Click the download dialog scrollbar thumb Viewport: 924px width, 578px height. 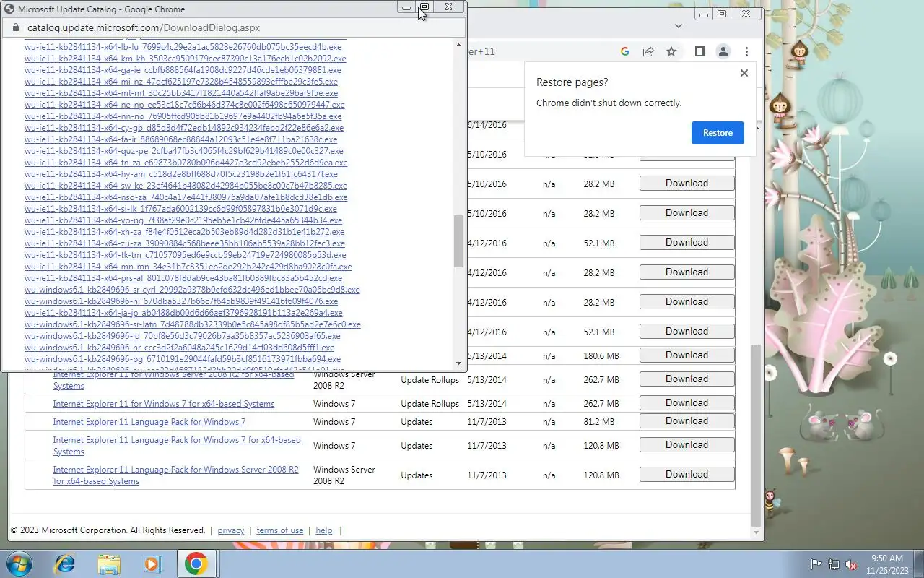pyautogui.click(x=459, y=241)
